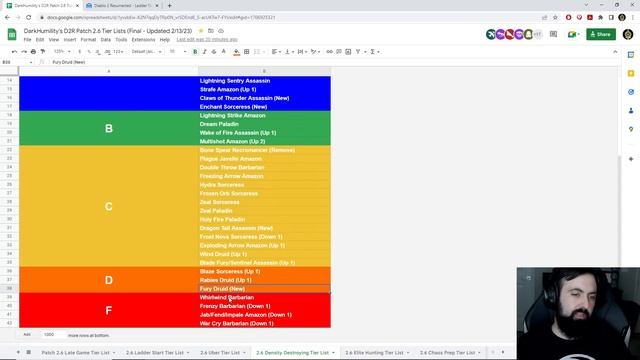
Task: Click the Increase decimal places icon
Action: pyautogui.click(x=107, y=52)
